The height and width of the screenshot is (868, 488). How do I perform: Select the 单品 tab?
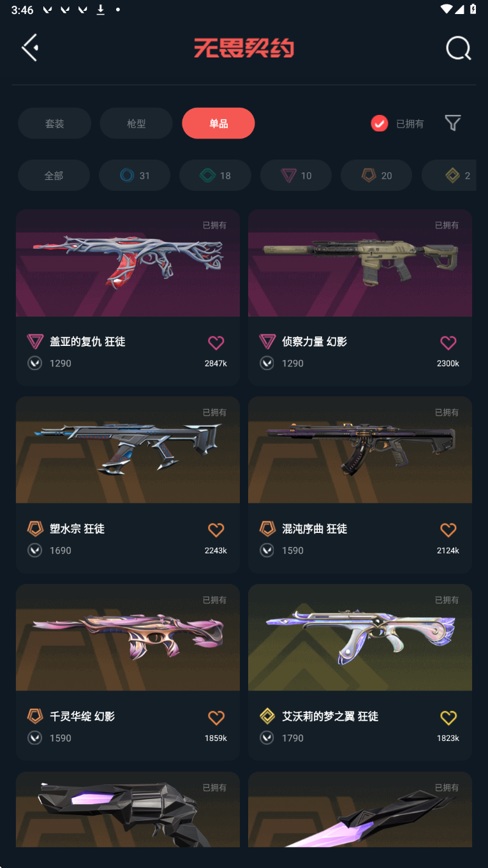(218, 123)
